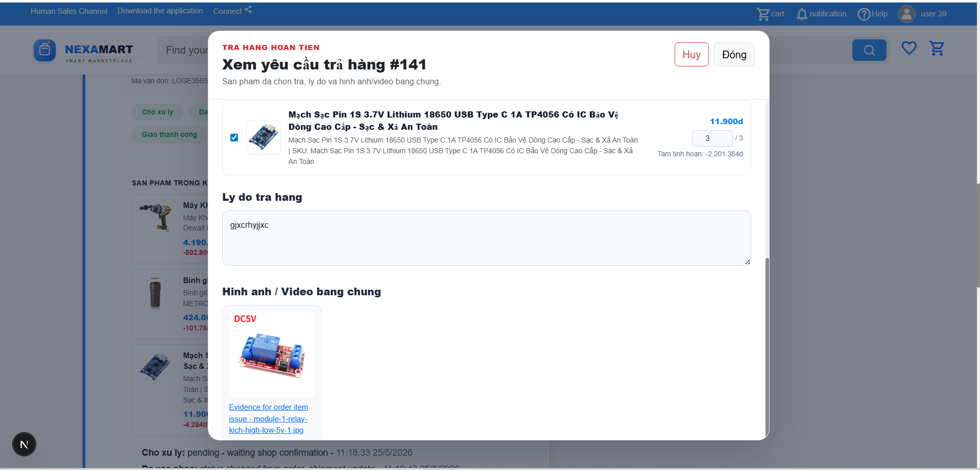The image size is (980, 470).
Task: Click the drill product thumbnail in background
Action: tap(156, 217)
